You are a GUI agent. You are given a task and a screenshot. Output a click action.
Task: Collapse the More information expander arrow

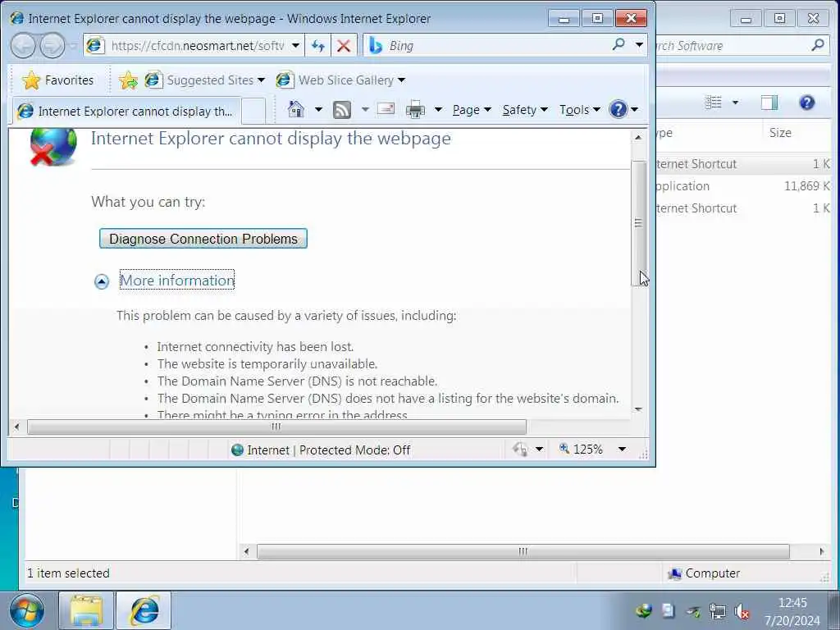pos(102,281)
